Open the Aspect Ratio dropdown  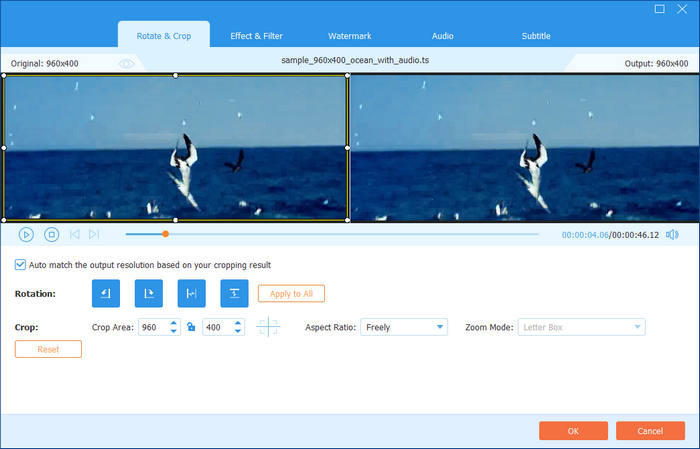pos(405,327)
